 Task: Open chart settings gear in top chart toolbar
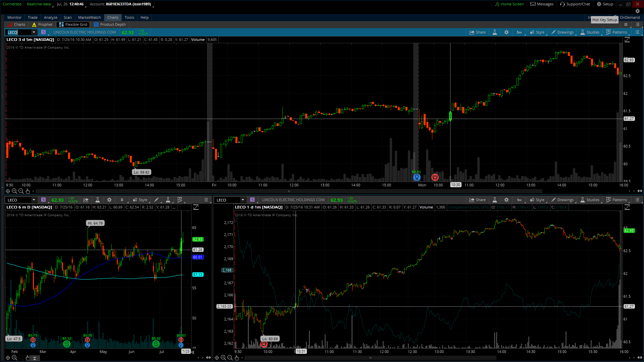(506, 32)
